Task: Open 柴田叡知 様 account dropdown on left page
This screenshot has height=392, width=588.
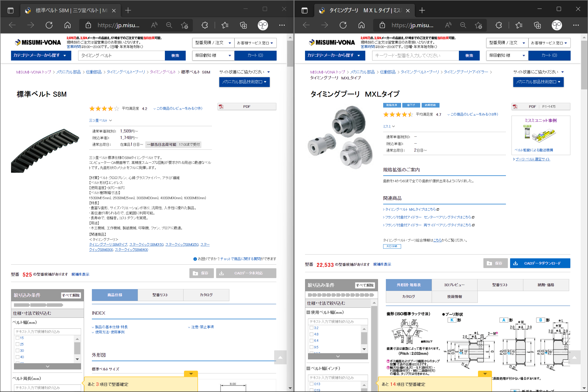Action: (213, 56)
